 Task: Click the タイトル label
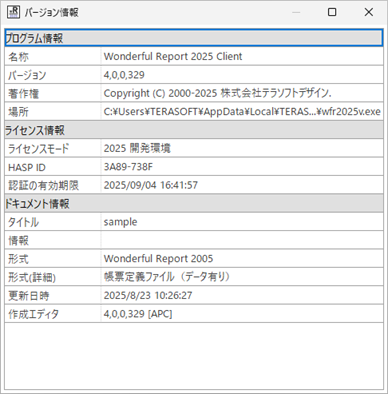(23, 222)
